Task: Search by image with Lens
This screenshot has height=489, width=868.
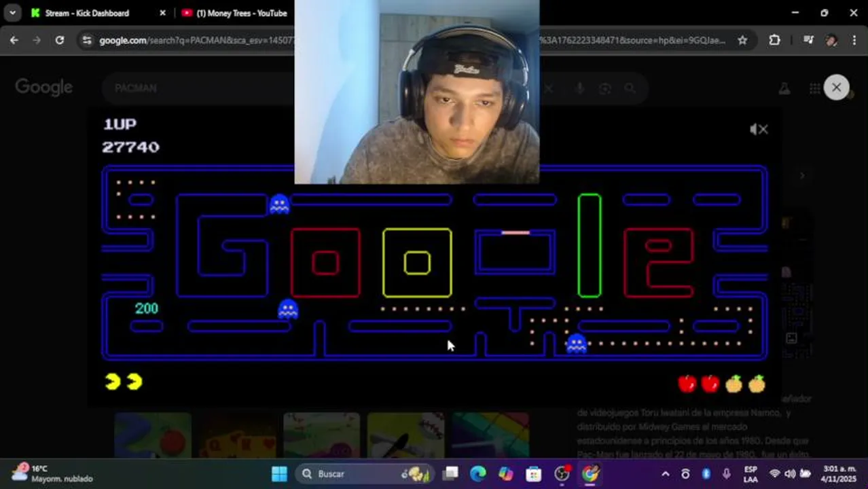Action: click(x=604, y=88)
